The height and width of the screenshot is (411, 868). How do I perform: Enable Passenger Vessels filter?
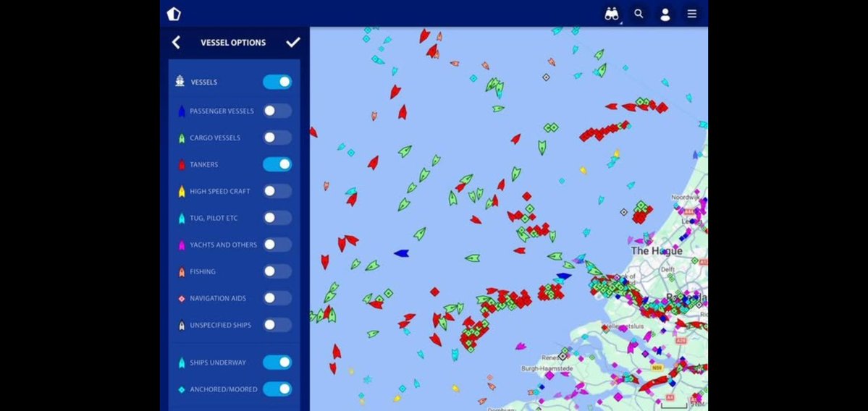[x=277, y=111]
